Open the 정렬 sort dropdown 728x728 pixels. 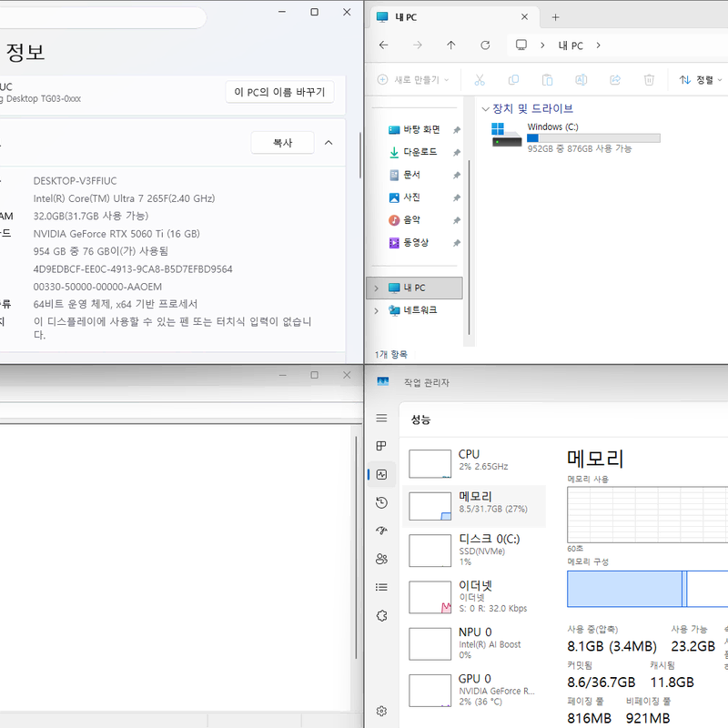700,80
